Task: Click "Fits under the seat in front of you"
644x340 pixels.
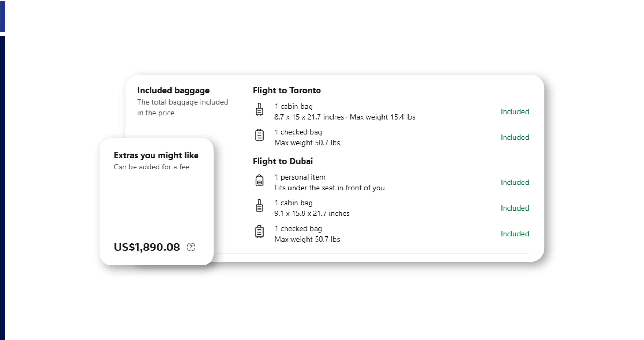Action: point(329,188)
